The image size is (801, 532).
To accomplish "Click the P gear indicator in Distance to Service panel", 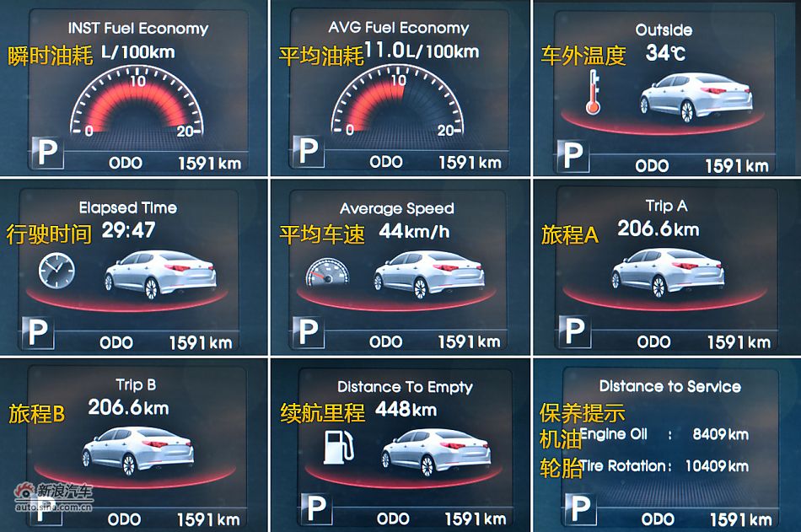I will tap(579, 509).
